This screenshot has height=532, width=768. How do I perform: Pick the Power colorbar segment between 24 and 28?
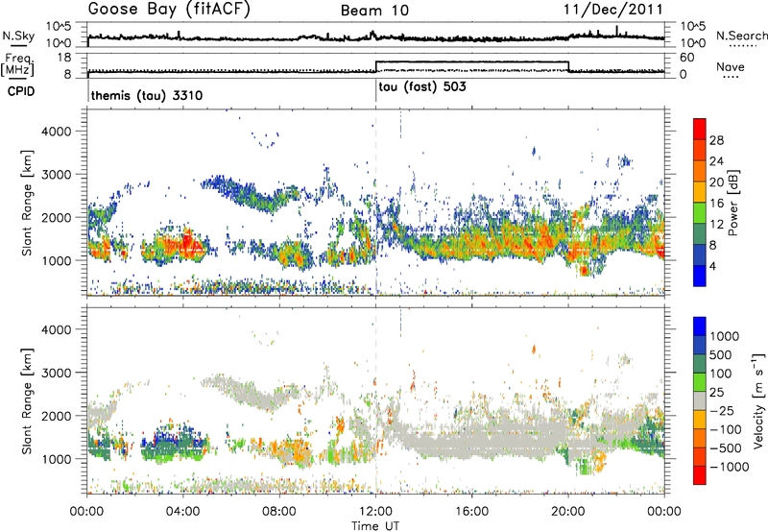(700, 151)
